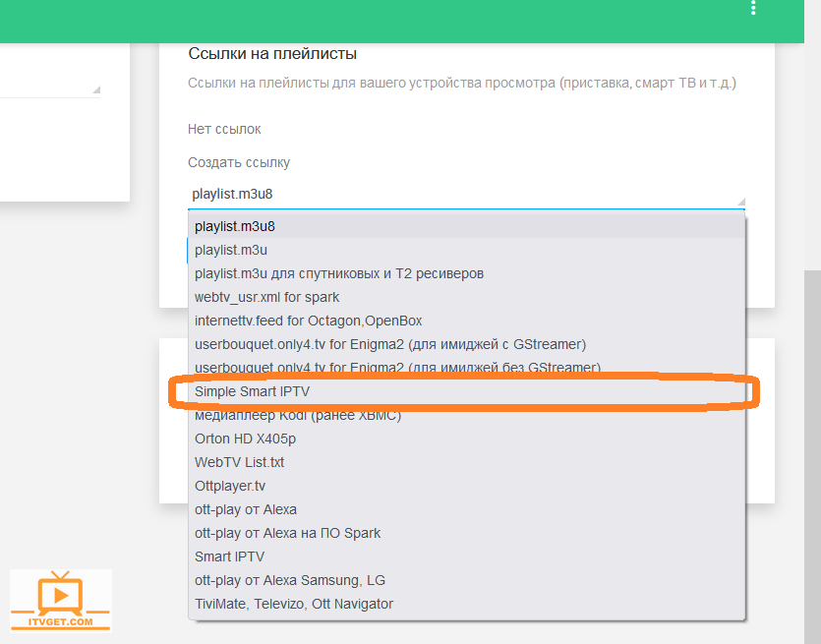821x644 pixels.
Task: Click the left panel dropdown arrow
Action: [96, 90]
